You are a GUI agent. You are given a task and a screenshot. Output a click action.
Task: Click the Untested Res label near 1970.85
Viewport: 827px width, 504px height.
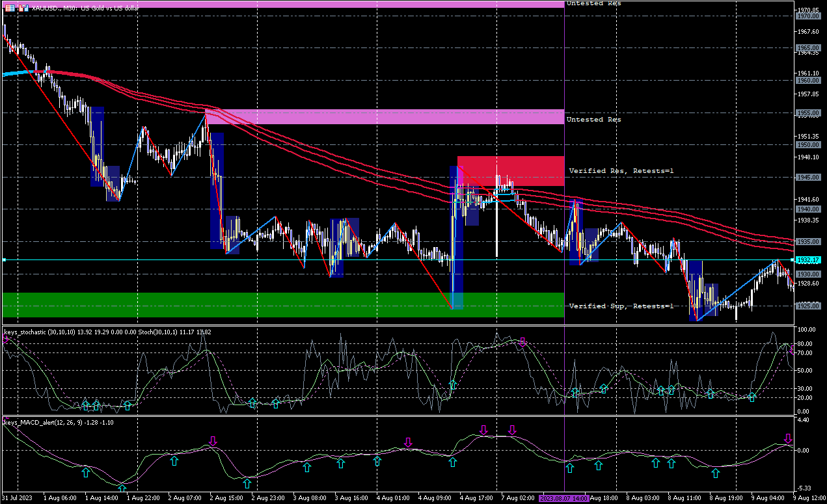(x=593, y=3)
